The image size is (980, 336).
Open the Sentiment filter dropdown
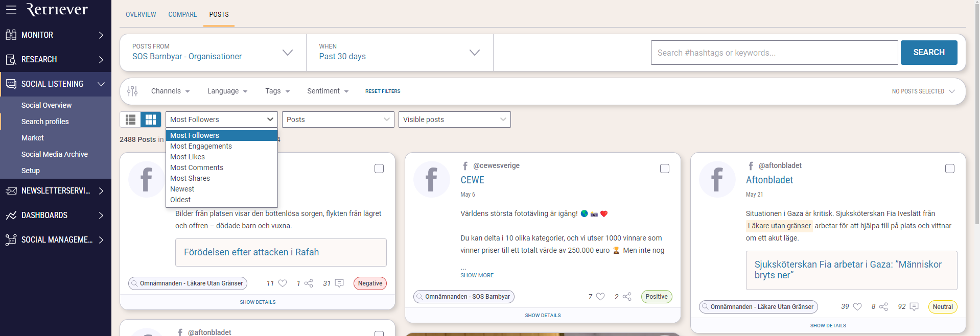[328, 91]
